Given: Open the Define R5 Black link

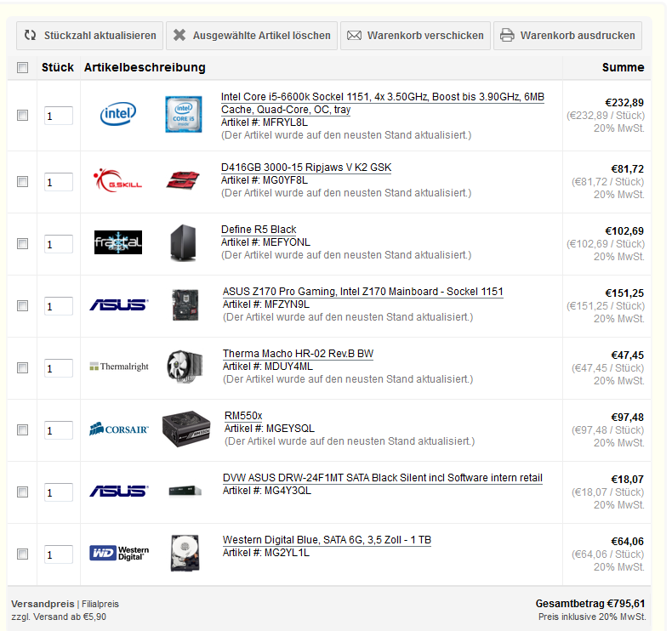Looking at the screenshot, I should (259, 230).
